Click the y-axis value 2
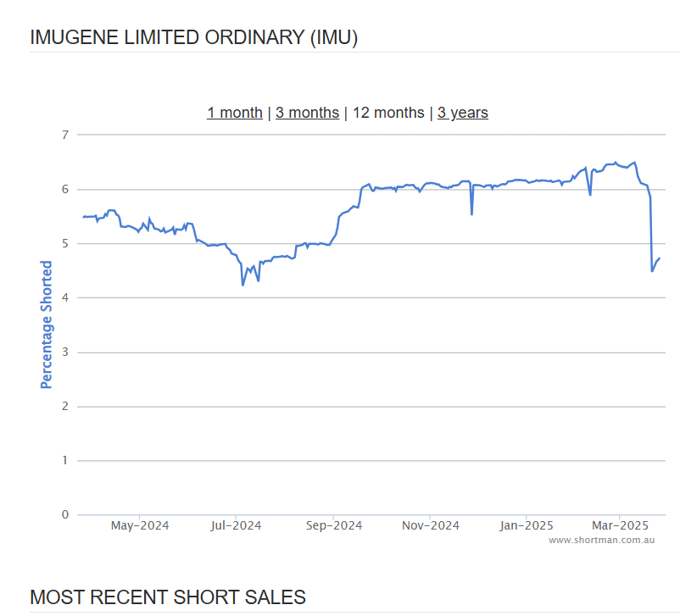 [x=65, y=406]
